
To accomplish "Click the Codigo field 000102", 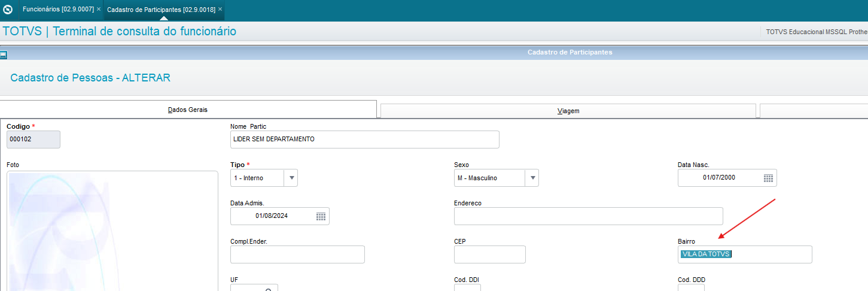I will tap(33, 140).
